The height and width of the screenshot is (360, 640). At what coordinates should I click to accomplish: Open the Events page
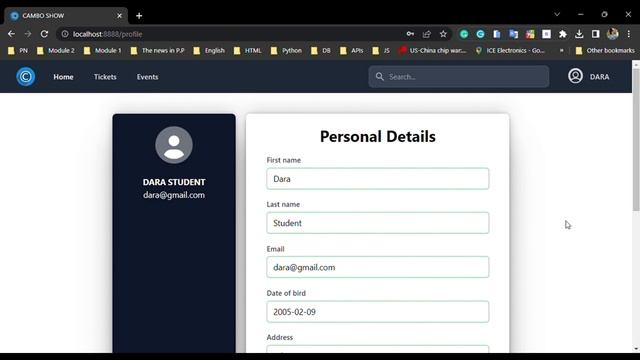tap(147, 77)
